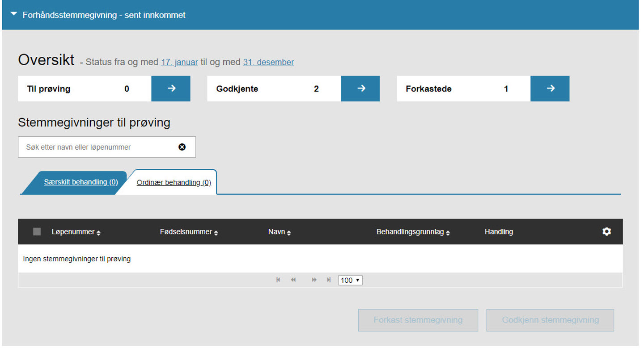This screenshot has height=352, width=644.
Task: Go to first page of table
Action: pyautogui.click(x=278, y=280)
